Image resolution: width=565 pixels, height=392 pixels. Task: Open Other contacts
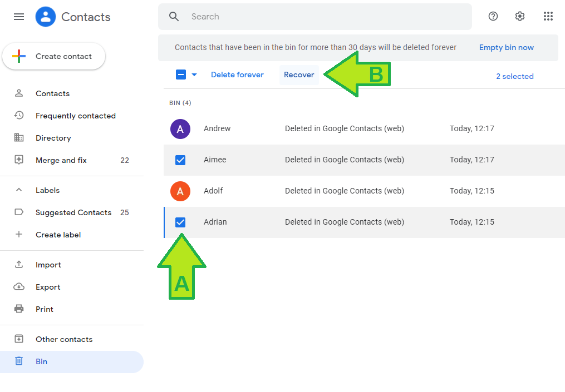(63, 339)
